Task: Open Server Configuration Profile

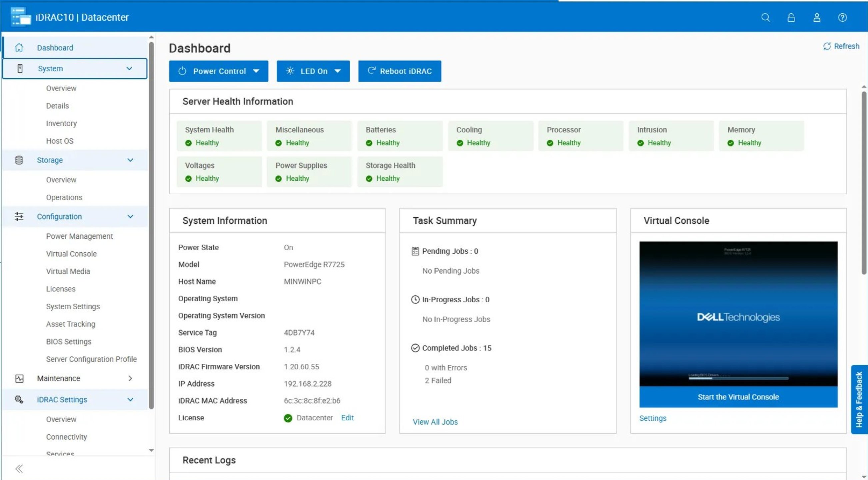Action: coord(91,359)
